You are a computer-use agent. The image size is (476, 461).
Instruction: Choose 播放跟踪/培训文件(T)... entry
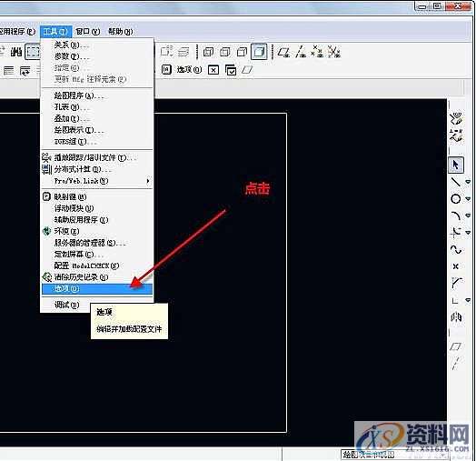coord(97,157)
